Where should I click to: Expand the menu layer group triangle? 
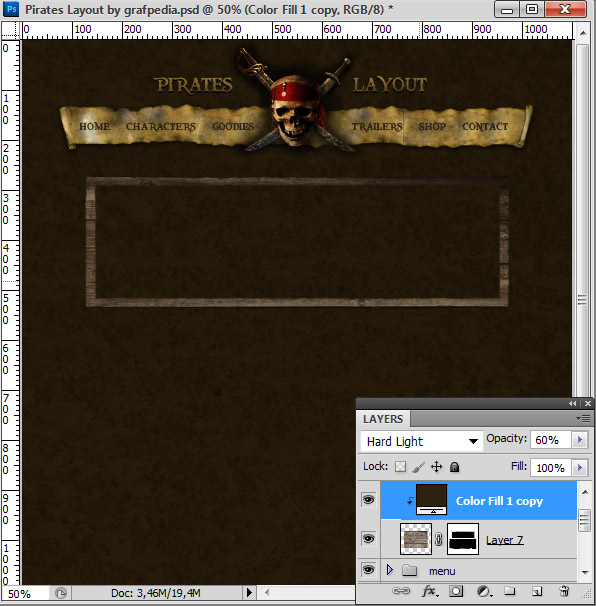pos(390,570)
